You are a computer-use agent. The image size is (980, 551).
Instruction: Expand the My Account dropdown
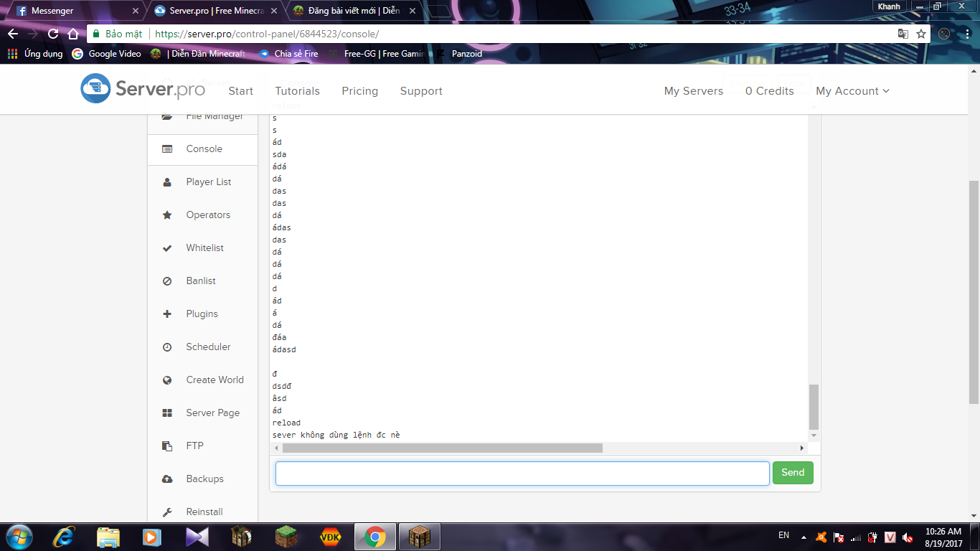click(852, 91)
